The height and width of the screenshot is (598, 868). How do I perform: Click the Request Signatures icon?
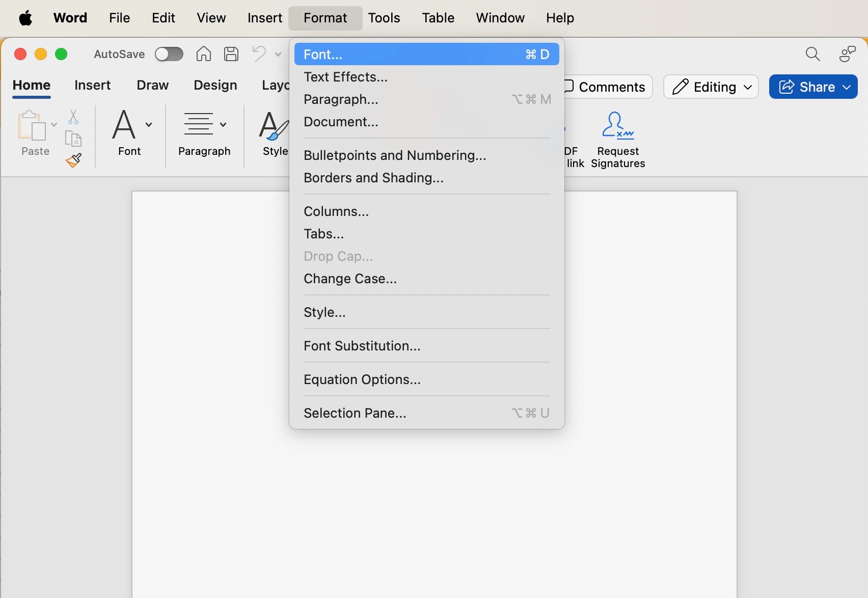617,125
